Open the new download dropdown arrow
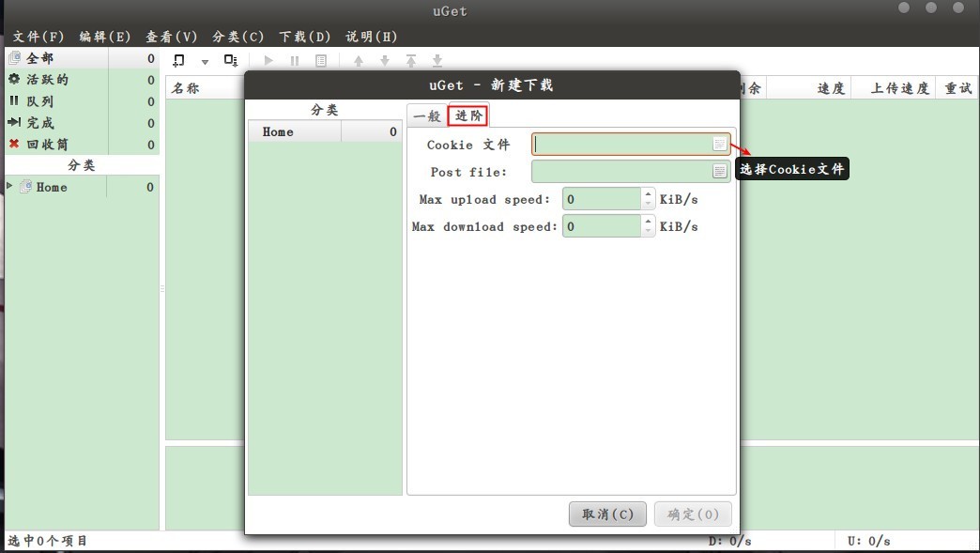 point(205,62)
